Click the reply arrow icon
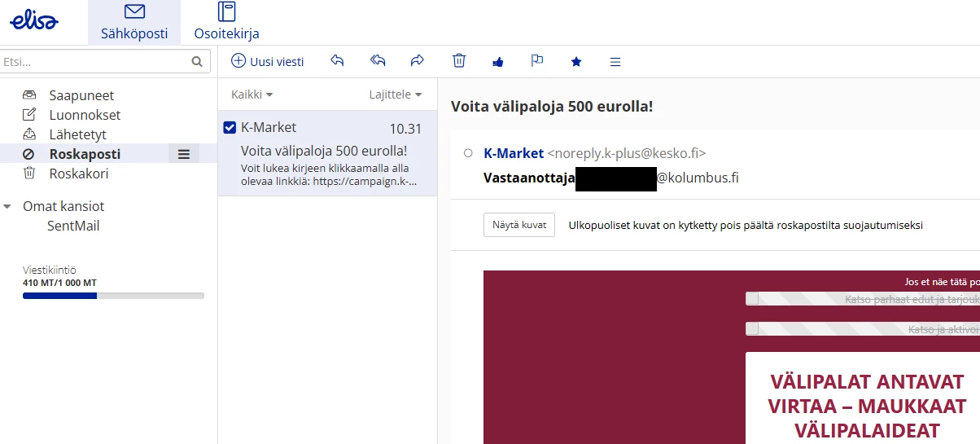The image size is (980, 444). pyautogui.click(x=338, y=61)
